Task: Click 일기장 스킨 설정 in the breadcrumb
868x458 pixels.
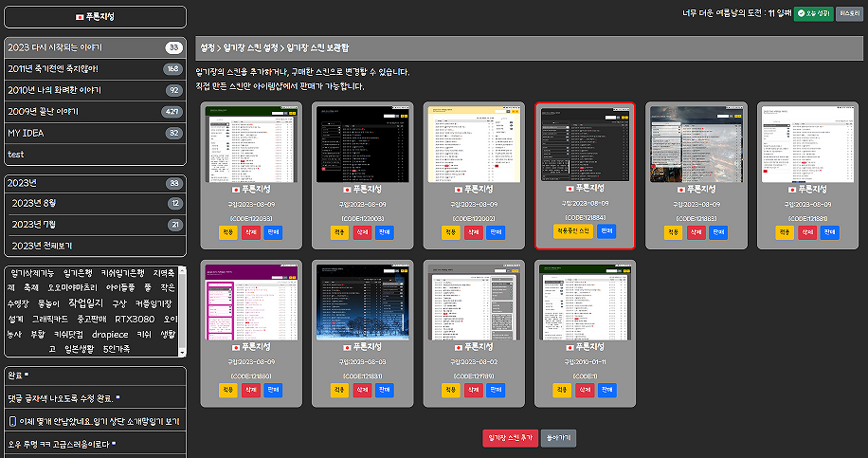Action: click(x=251, y=46)
